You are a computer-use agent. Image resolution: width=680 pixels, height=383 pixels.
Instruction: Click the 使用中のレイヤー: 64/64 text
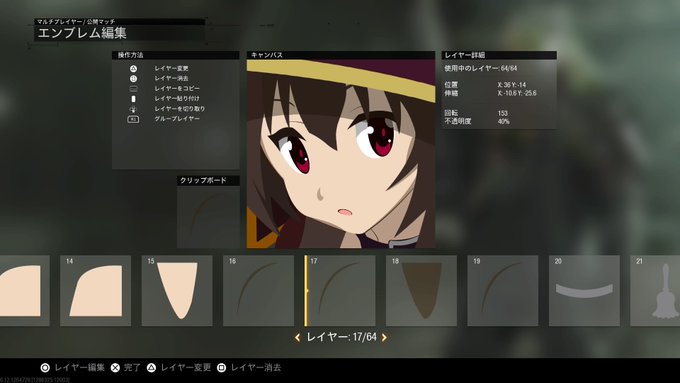[481, 69]
